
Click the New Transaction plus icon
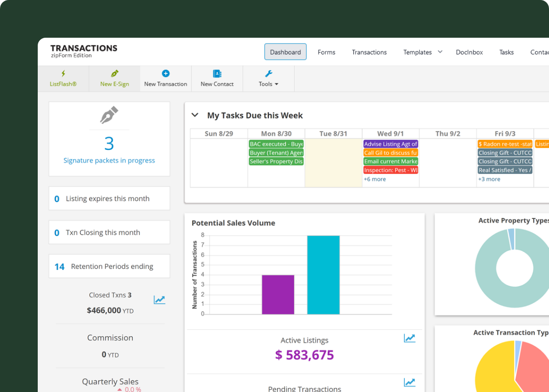166,73
